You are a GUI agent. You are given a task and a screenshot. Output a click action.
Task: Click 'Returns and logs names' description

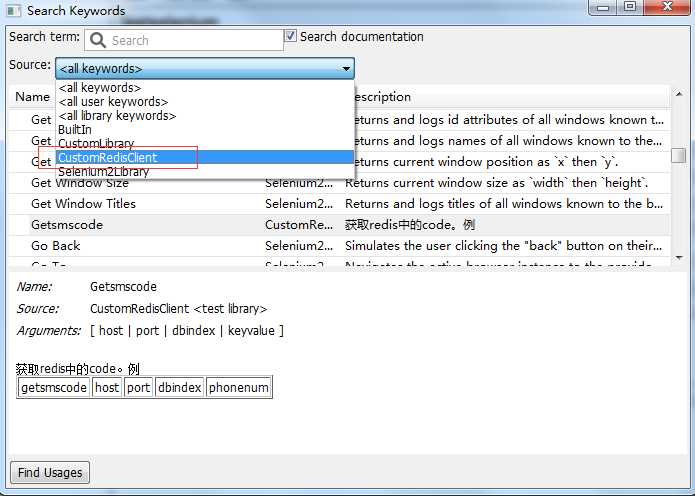pos(508,141)
